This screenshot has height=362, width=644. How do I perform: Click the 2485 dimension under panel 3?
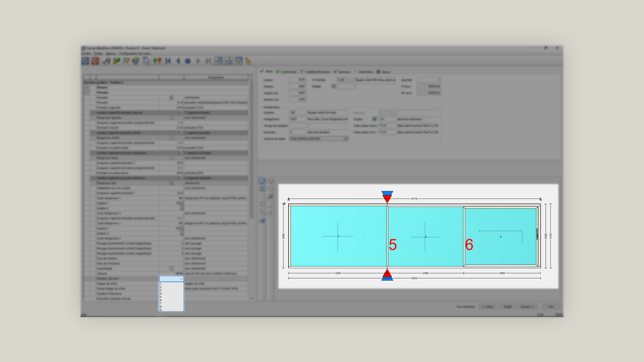(502, 273)
